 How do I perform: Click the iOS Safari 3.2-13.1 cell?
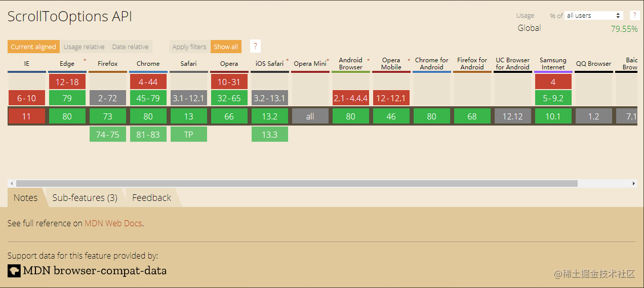[270, 98]
